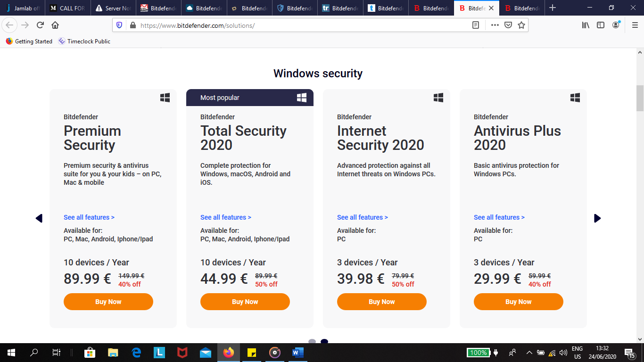The width and height of the screenshot is (644, 362).
Task: Show previous products with left carousel arrow
Action: click(39, 218)
